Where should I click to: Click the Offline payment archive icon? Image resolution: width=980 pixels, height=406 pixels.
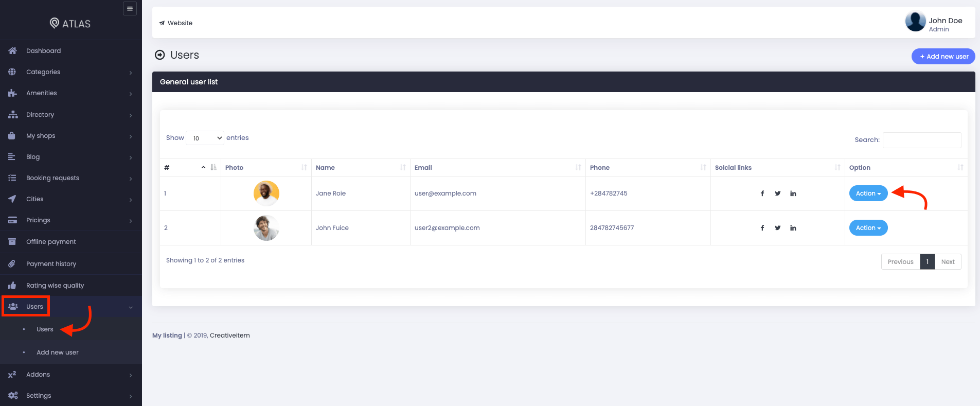tap(12, 241)
